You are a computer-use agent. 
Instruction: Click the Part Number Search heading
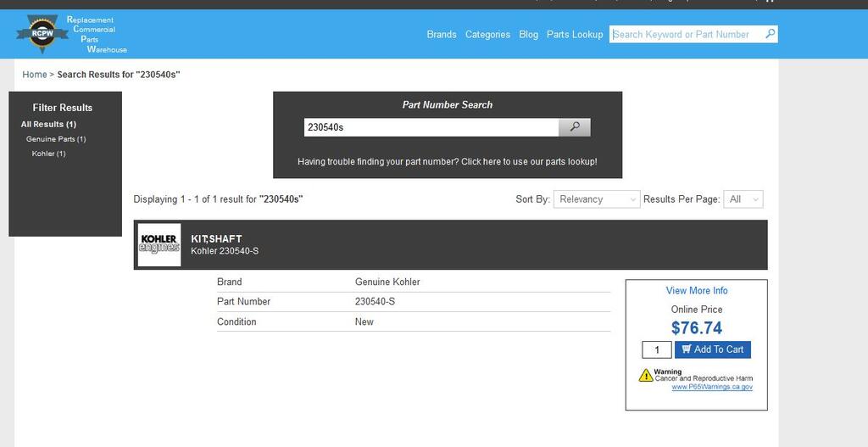(448, 104)
